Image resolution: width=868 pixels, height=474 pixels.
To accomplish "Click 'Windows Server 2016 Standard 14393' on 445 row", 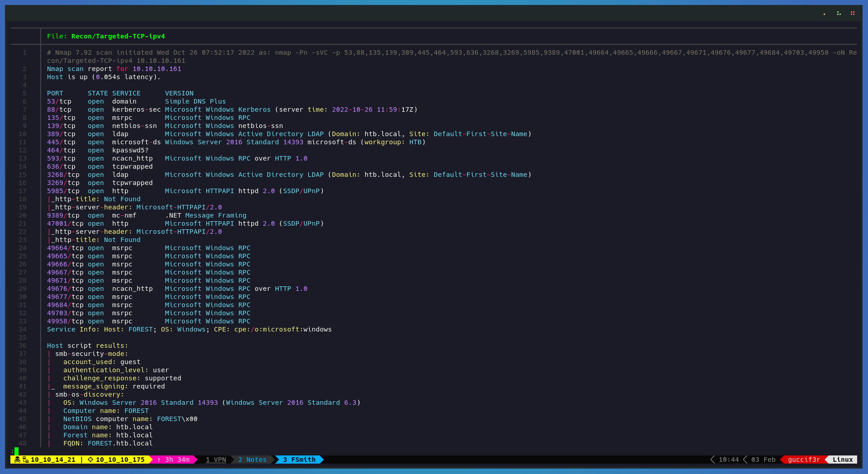I will point(234,142).
